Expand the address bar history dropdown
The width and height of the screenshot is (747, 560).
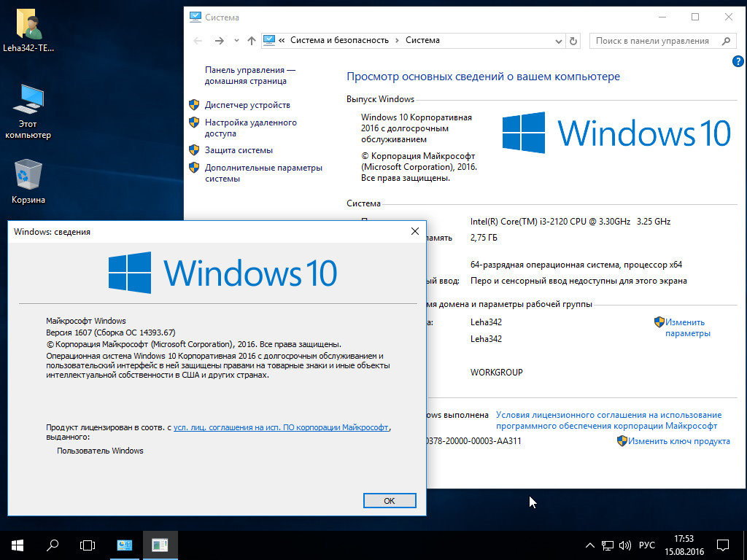559,41
